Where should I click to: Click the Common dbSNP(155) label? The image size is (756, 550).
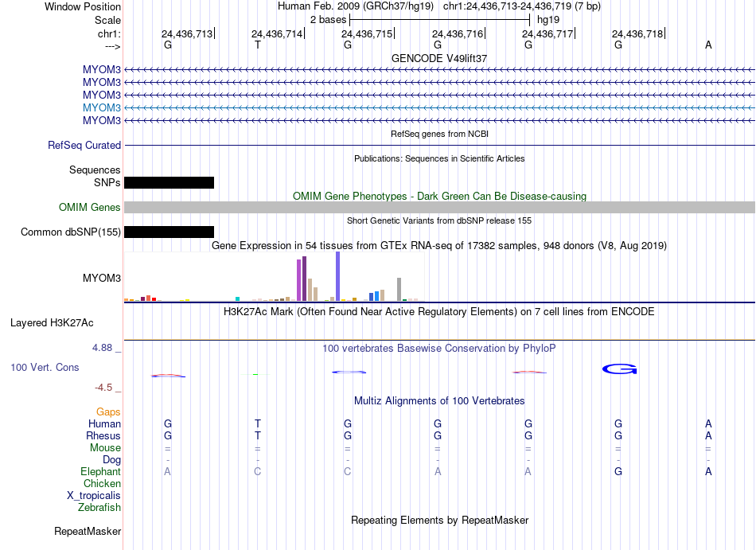pos(71,232)
